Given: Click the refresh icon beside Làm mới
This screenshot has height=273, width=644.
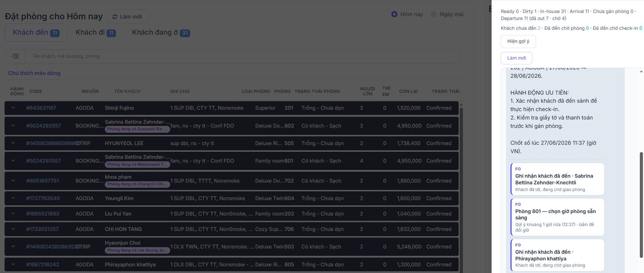Looking at the screenshot, I should 115,16.
